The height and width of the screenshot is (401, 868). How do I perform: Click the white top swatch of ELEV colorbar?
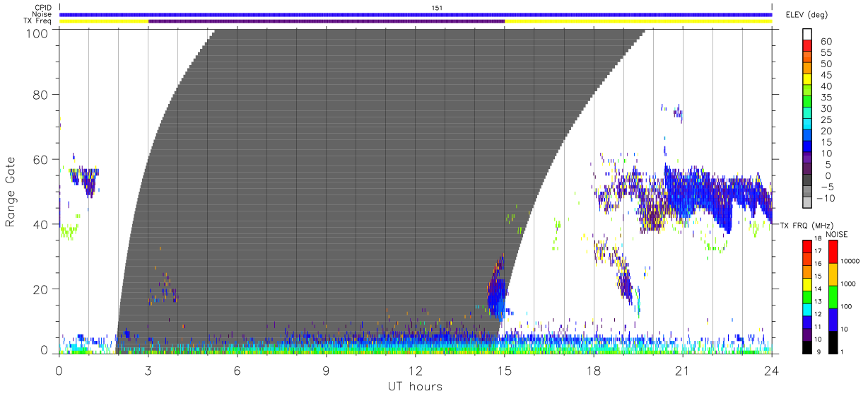coord(807,33)
